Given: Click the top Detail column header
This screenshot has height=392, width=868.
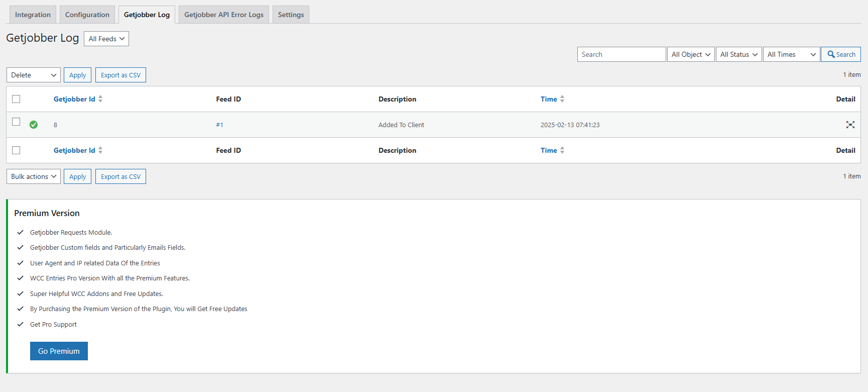Looking at the screenshot, I should coord(845,99).
